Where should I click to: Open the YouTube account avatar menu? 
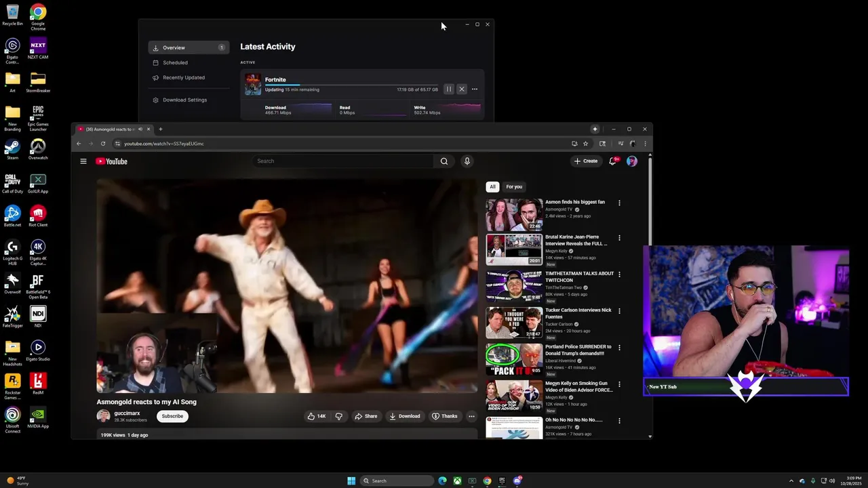coord(632,161)
